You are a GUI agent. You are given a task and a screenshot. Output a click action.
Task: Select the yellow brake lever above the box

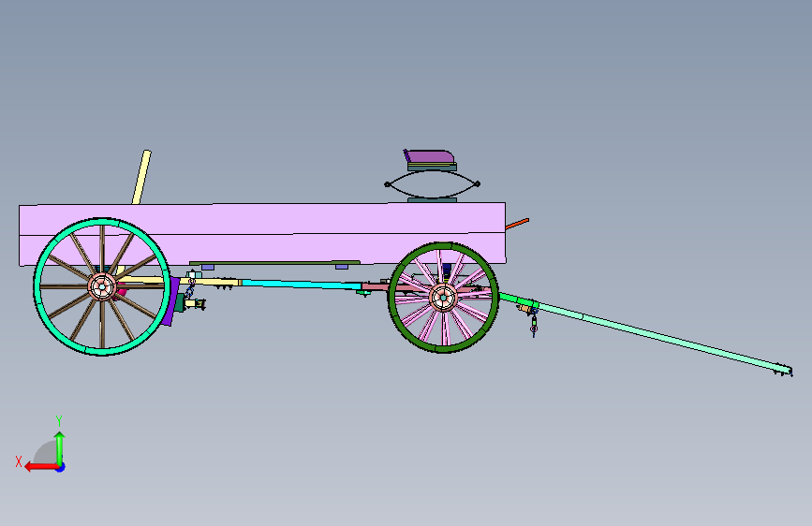(142, 177)
